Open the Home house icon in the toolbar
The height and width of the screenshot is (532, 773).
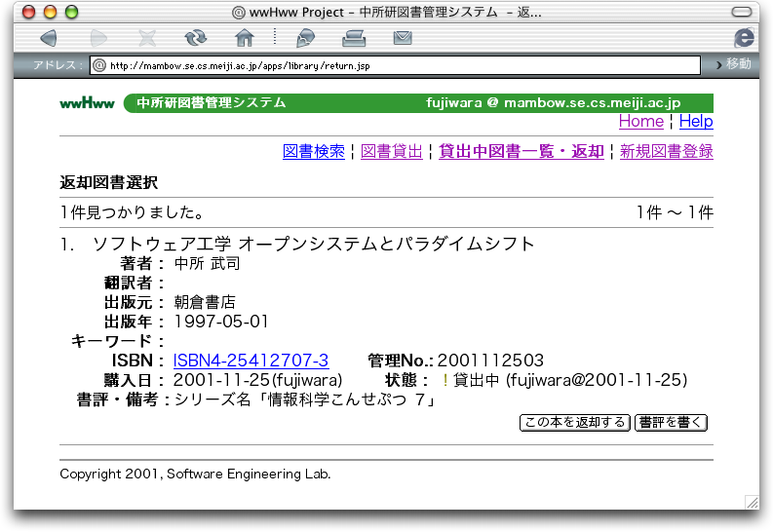(245, 38)
